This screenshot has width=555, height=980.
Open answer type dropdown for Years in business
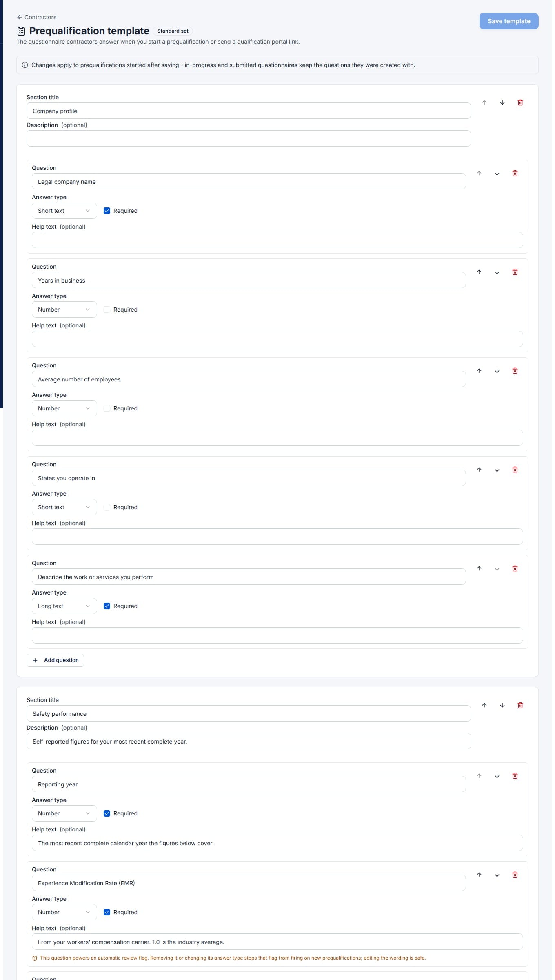(x=64, y=310)
